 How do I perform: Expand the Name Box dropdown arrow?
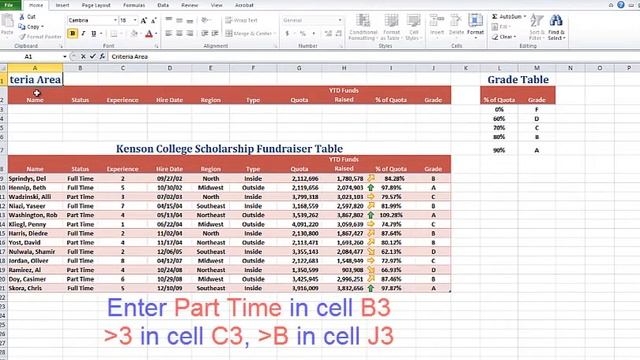pyautogui.click(x=64, y=56)
